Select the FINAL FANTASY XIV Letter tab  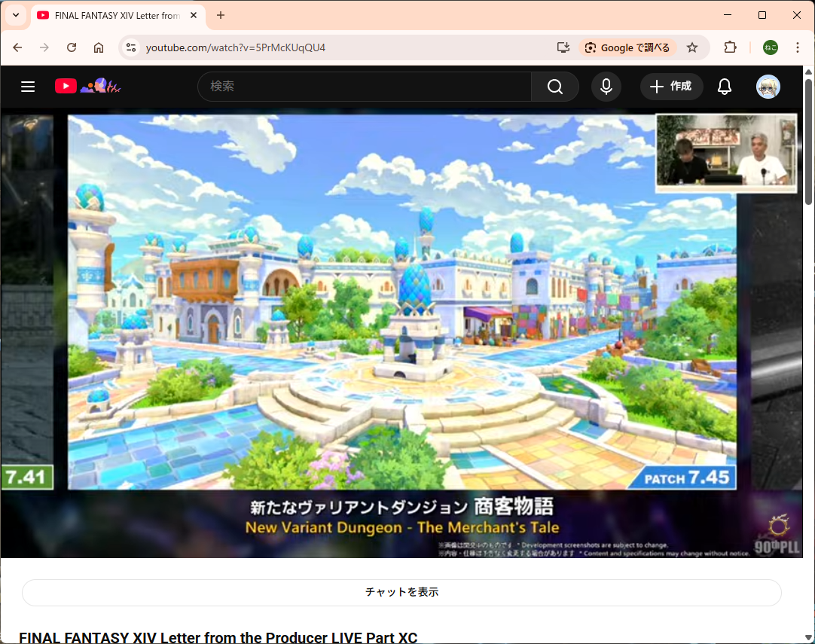pos(113,15)
